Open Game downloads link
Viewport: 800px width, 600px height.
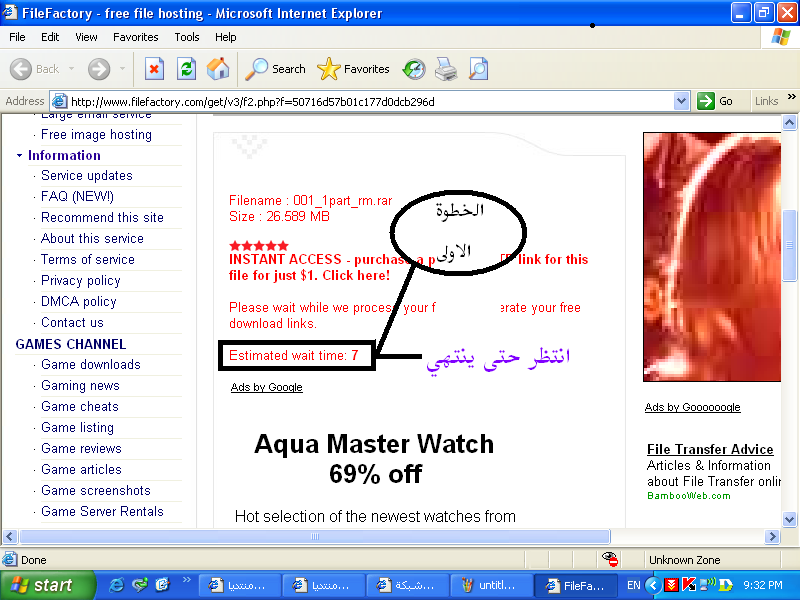[91, 365]
